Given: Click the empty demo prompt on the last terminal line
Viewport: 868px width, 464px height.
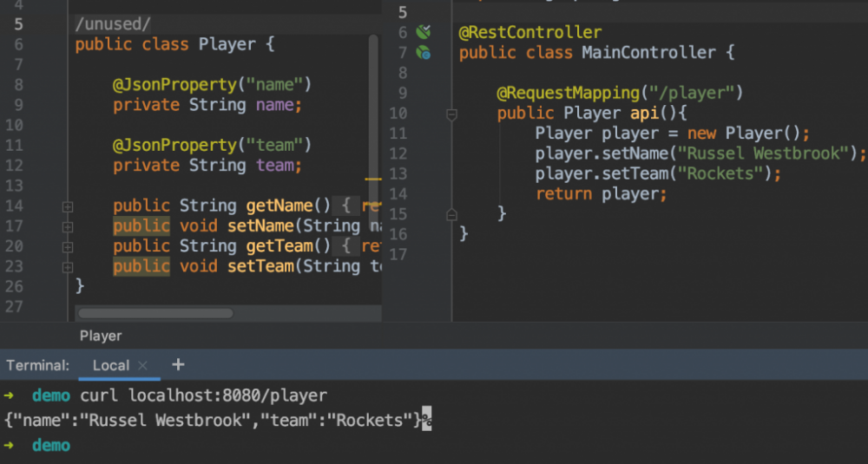Looking at the screenshot, I should (x=51, y=445).
